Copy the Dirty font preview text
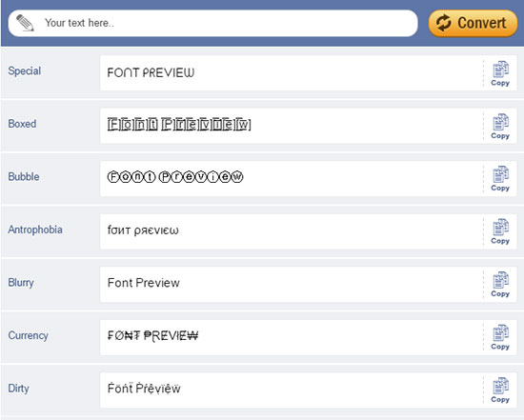Screen dimensions: 524x420 (500, 390)
